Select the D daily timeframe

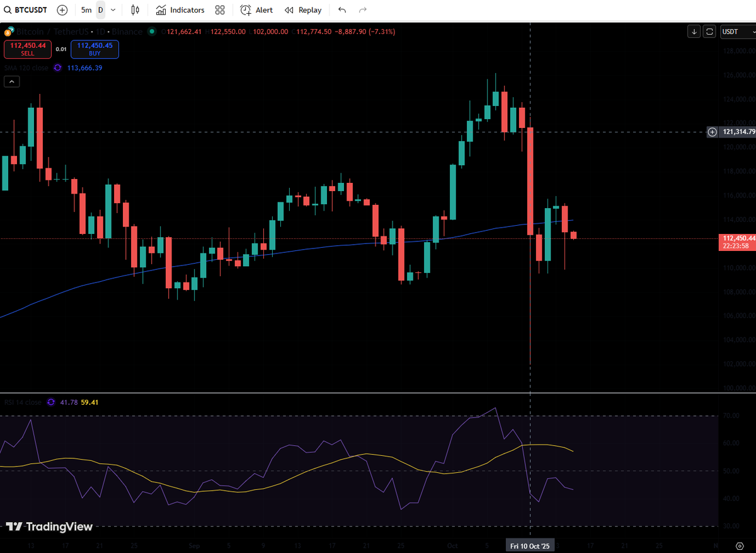coord(100,10)
